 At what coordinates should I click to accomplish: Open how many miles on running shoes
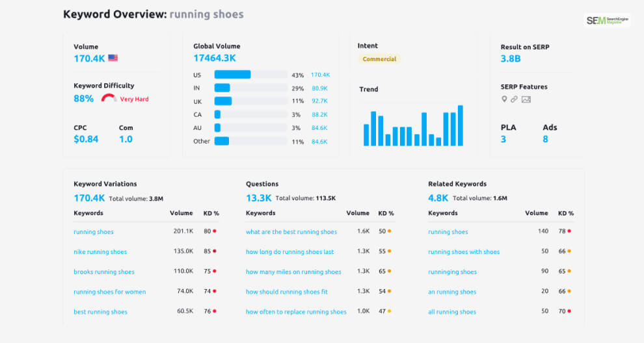[x=293, y=272]
